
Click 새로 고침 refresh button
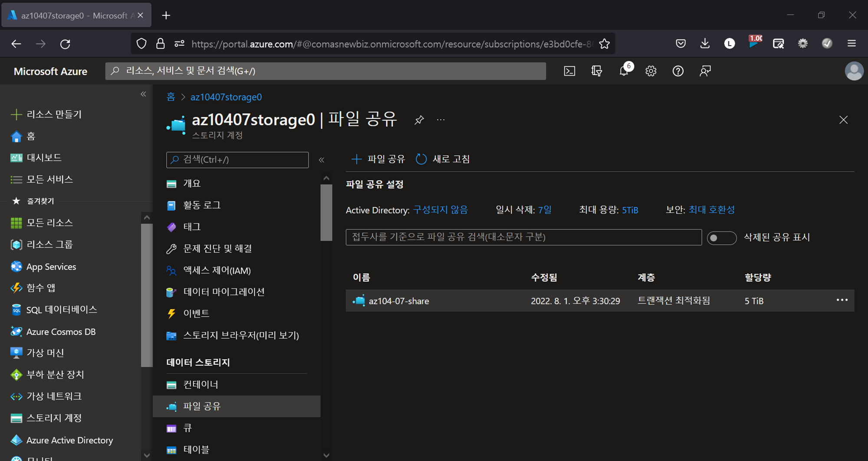coord(443,159)
